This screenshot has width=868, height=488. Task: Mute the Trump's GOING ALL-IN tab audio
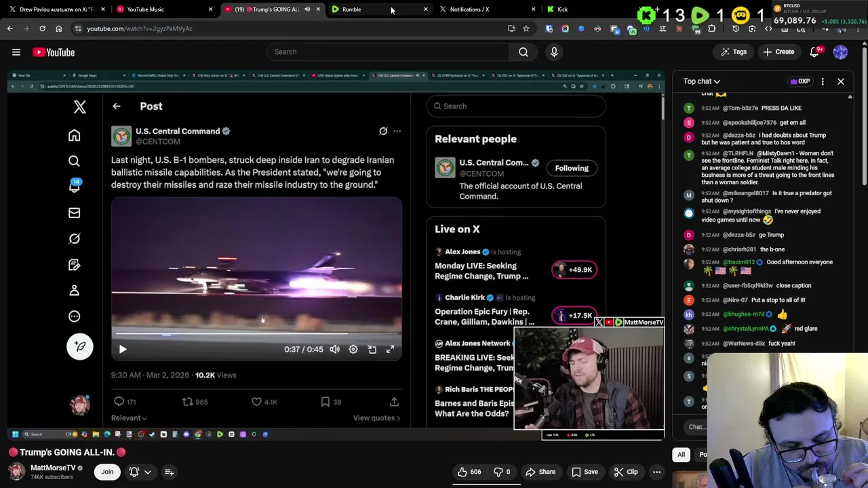(307, 9)
